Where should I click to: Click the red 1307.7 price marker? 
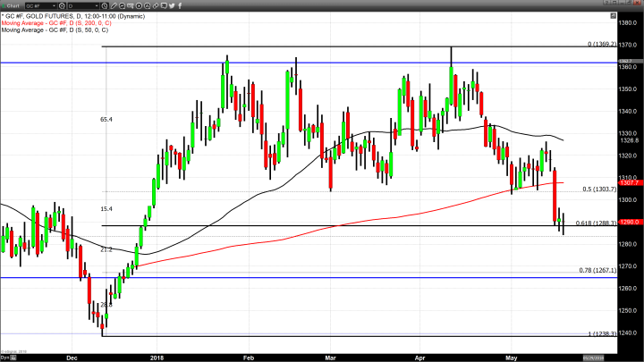point(628,183)
